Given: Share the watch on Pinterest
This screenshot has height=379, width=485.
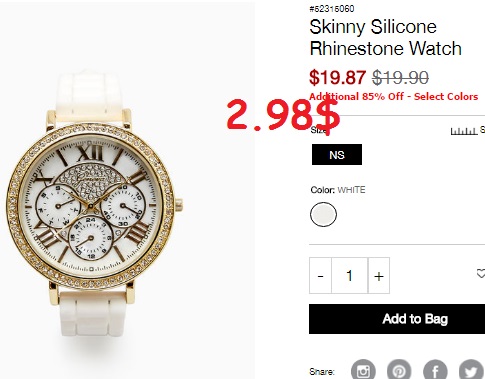Looking at the screenshot, I should pyautogui.click(x=399, y=370).
